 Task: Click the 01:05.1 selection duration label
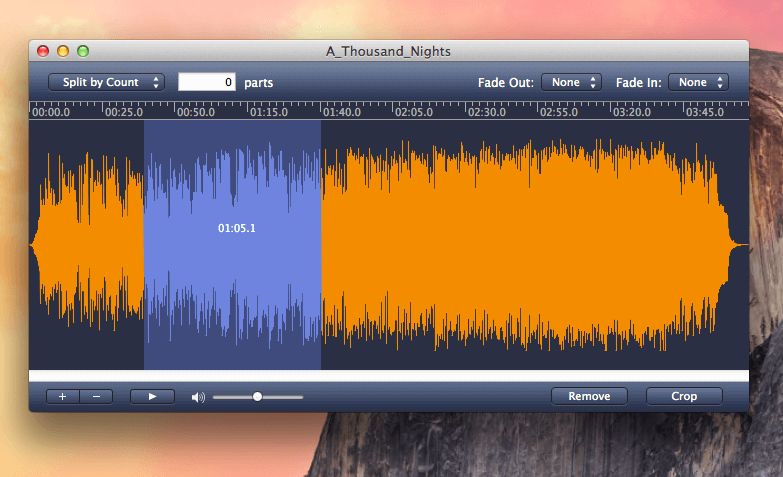click(237, 228)
